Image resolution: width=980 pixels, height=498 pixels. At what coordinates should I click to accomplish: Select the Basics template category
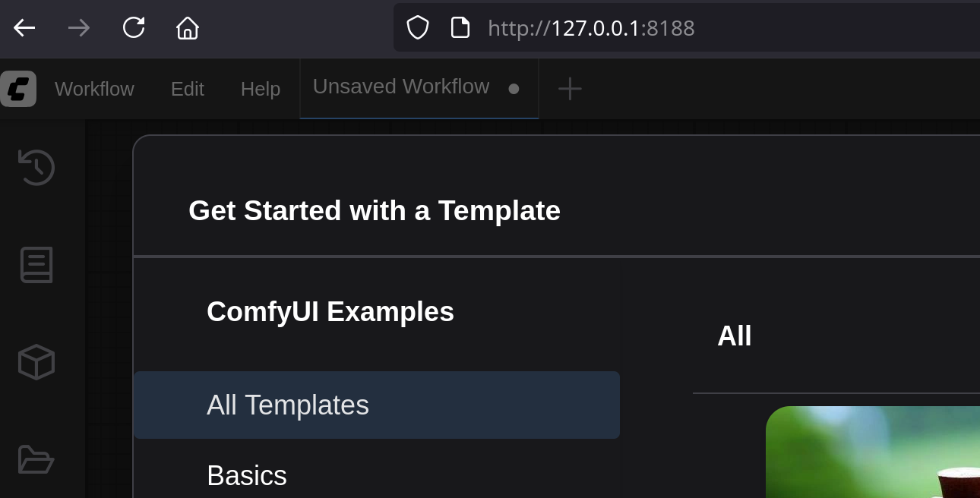point(247,475)
